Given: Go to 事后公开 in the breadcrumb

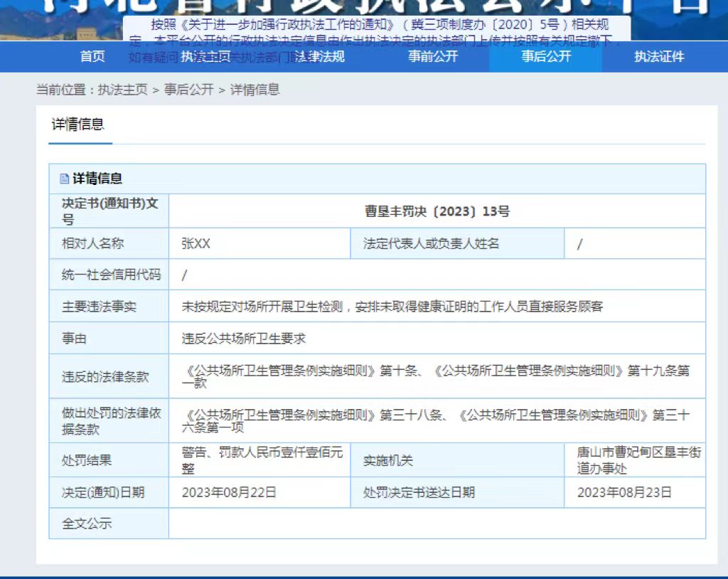Looking at the screenshot, I should point(188,90).
